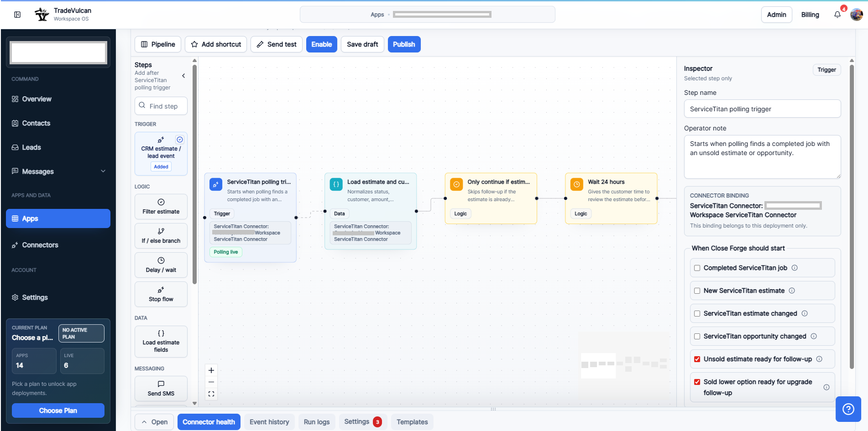Check ServiceTitan estimate changed
Viewport: 868px width, 431px height.
697,313
